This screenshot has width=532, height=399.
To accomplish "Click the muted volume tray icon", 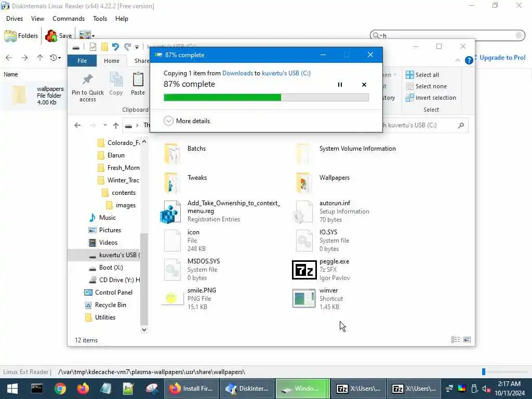I will pyautogui.click(x=486, y=389).
